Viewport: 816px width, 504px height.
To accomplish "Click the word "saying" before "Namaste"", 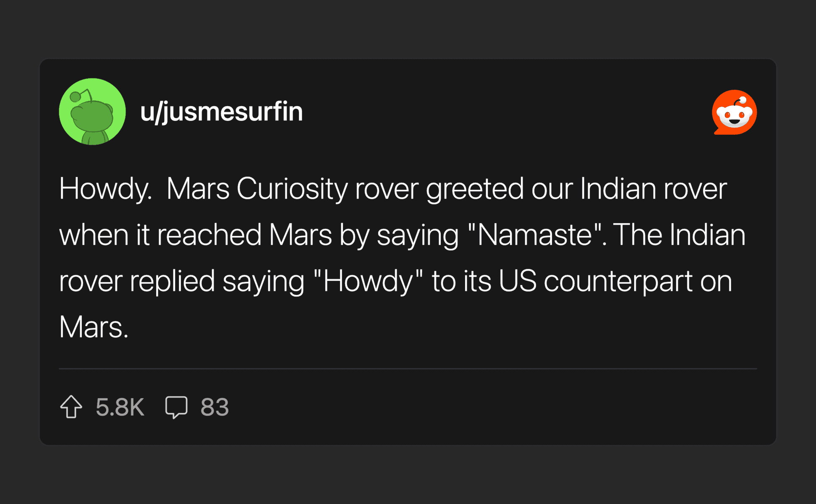I will tap(417, 235).
